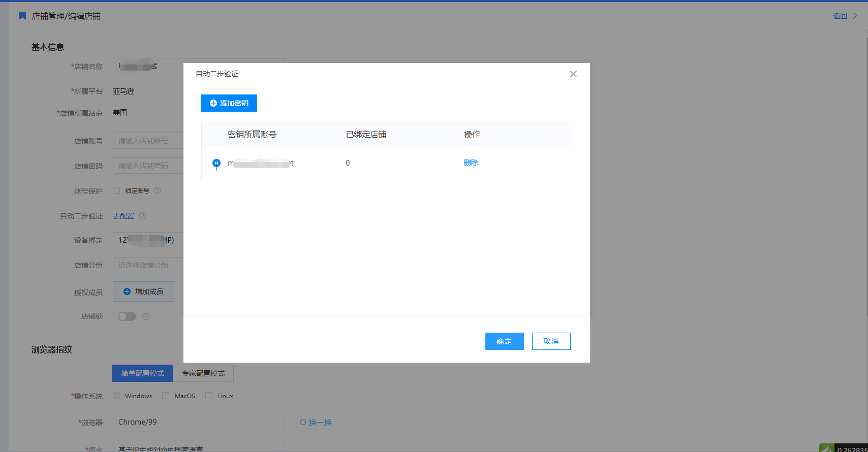Click the help icon beside 店铺锁 toggle
The image size is (868, 452).
146,316
